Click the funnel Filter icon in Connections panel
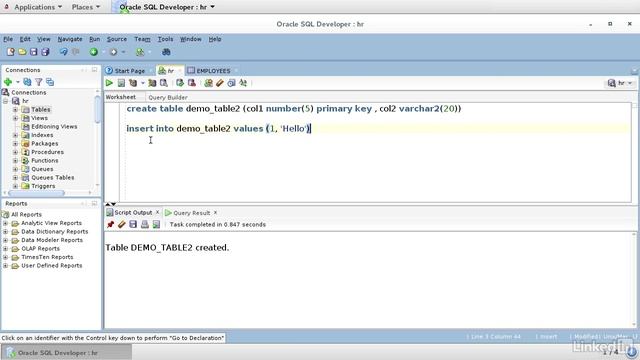 (x=38, y=82)
